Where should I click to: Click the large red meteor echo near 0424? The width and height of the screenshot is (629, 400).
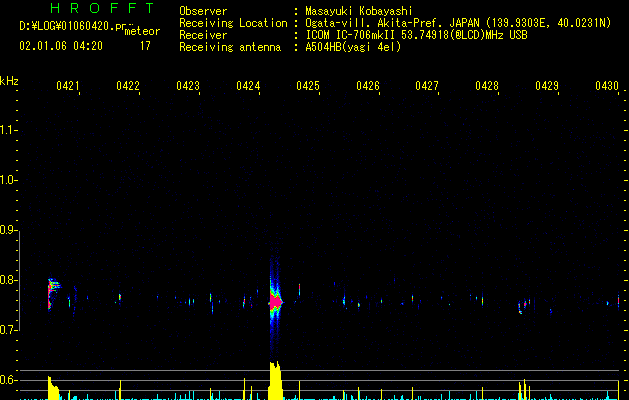[x=275, y=302]
